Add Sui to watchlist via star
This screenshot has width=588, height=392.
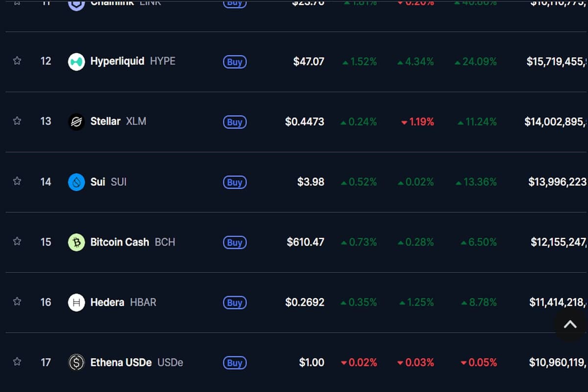click(x=17, y=181)
